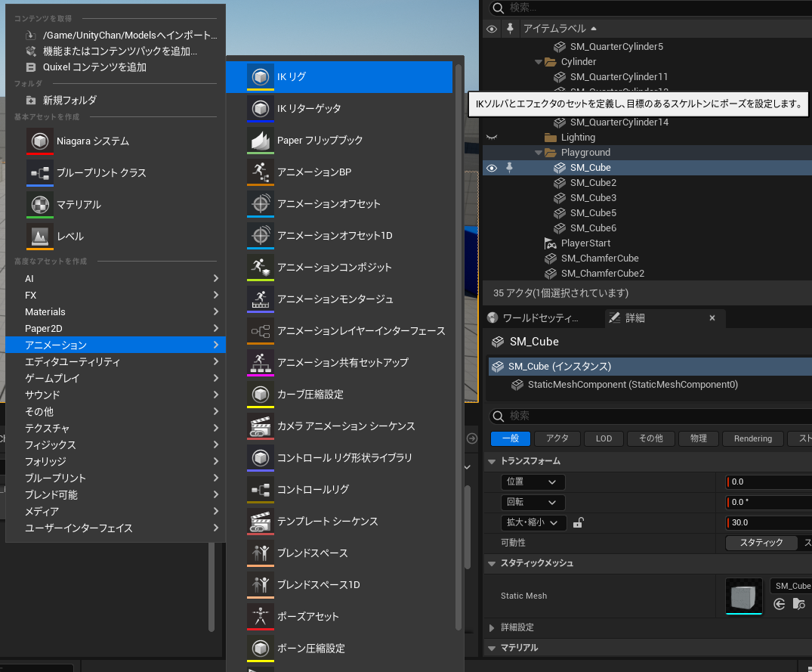Enable the LOD filter in details
The image size is (812, 672).
[604, 438]
